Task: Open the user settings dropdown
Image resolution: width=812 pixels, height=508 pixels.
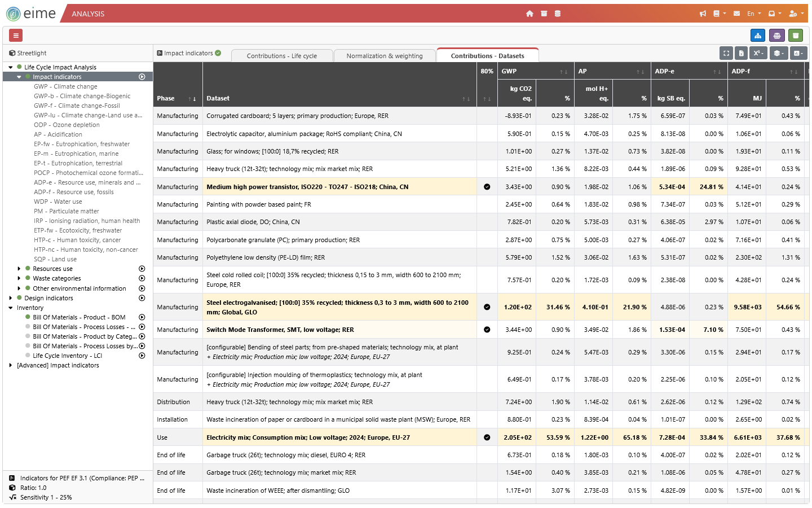Action: [796, 14]
